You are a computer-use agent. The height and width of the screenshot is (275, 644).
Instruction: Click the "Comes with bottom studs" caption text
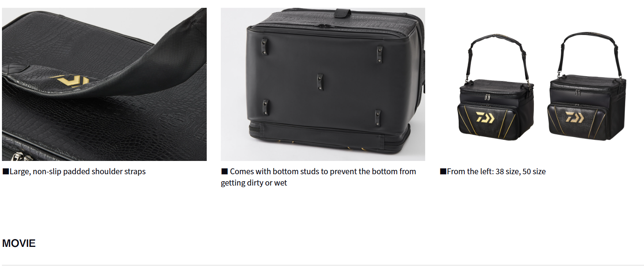coord(318,177)
